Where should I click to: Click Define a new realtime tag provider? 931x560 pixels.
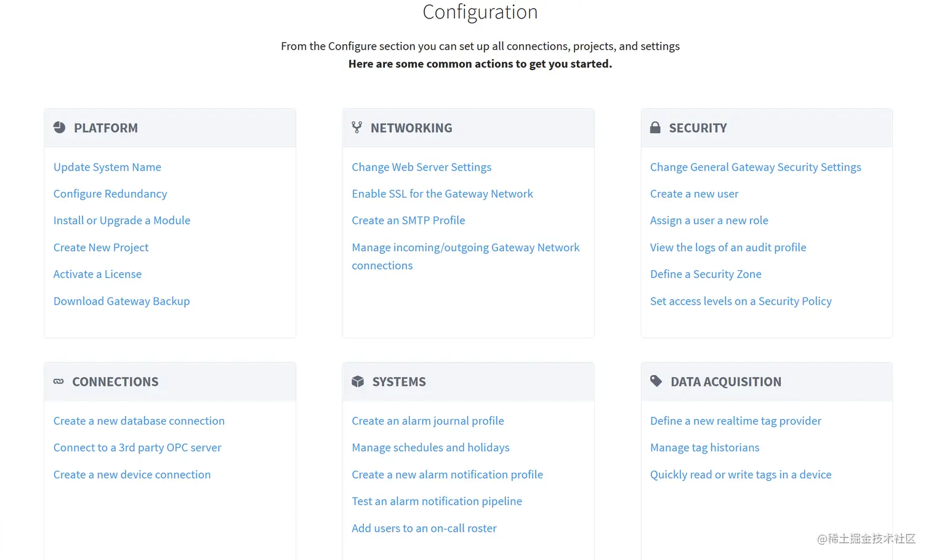tap(736, 421)
